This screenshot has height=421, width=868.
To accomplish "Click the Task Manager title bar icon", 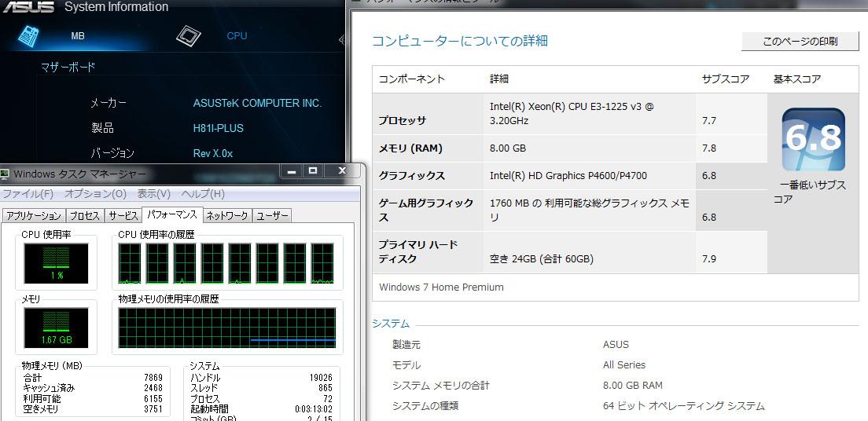I will (x=5, y=174).
